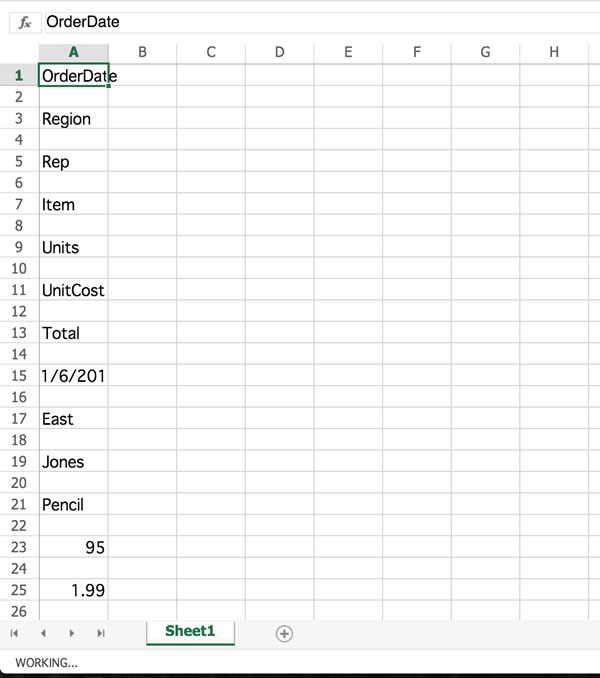Select row 13 header
Viewport: 600px width, 678px height.
19,333
